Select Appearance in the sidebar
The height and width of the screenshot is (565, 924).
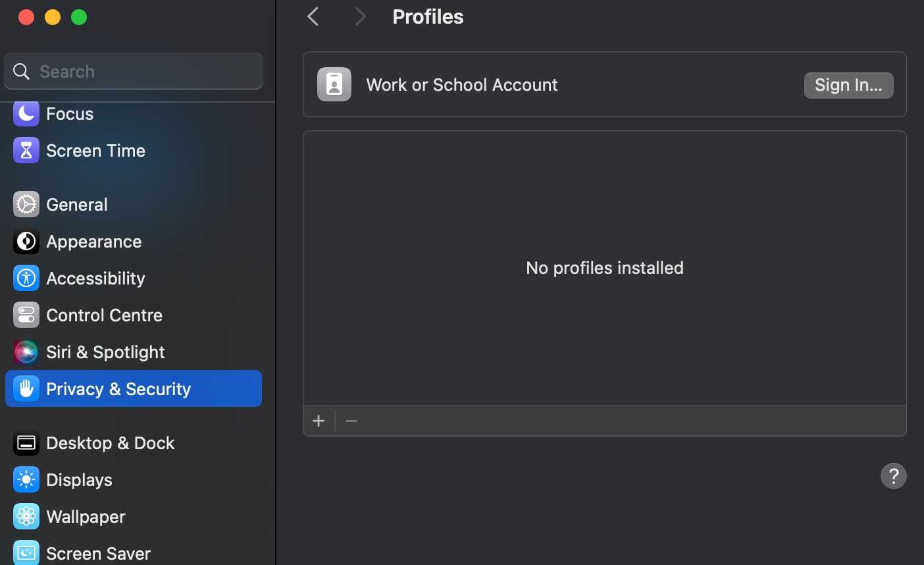click(x=134, y=242)
